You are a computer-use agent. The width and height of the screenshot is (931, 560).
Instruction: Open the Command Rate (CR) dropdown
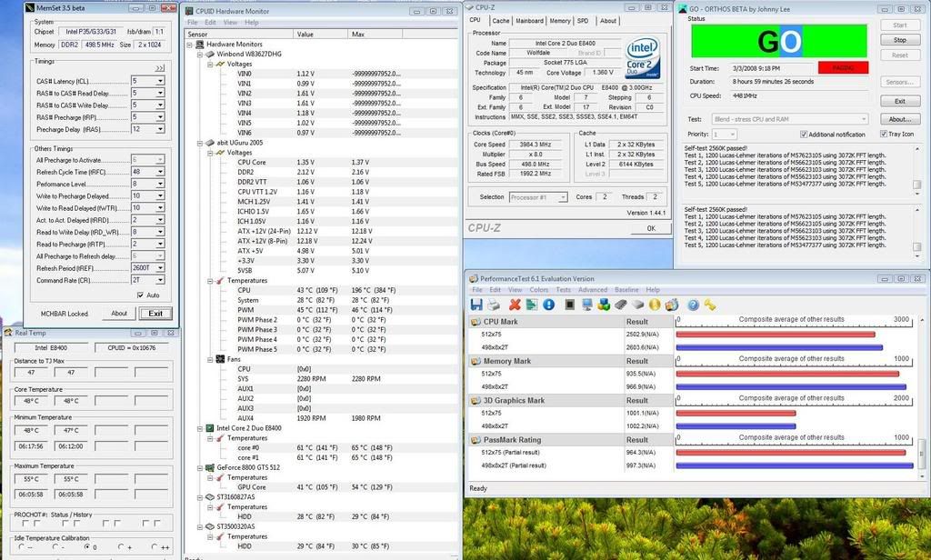tap(160, 280)
